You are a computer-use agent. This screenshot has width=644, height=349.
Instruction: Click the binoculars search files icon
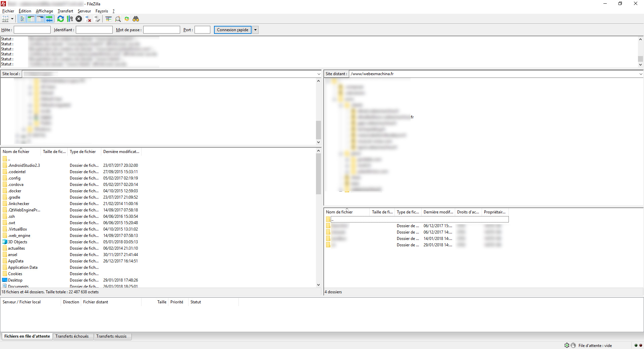136,19
